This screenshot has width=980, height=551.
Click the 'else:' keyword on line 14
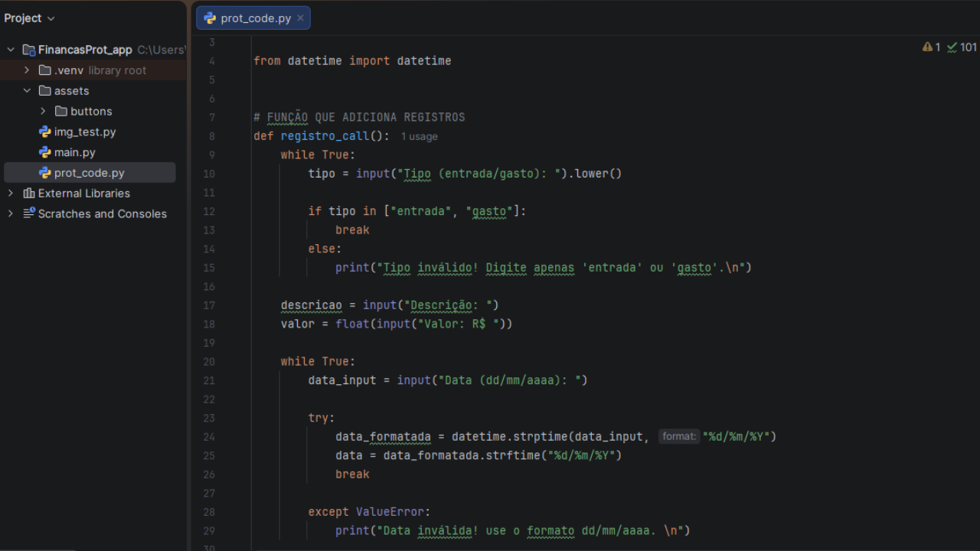click(325, 249)
